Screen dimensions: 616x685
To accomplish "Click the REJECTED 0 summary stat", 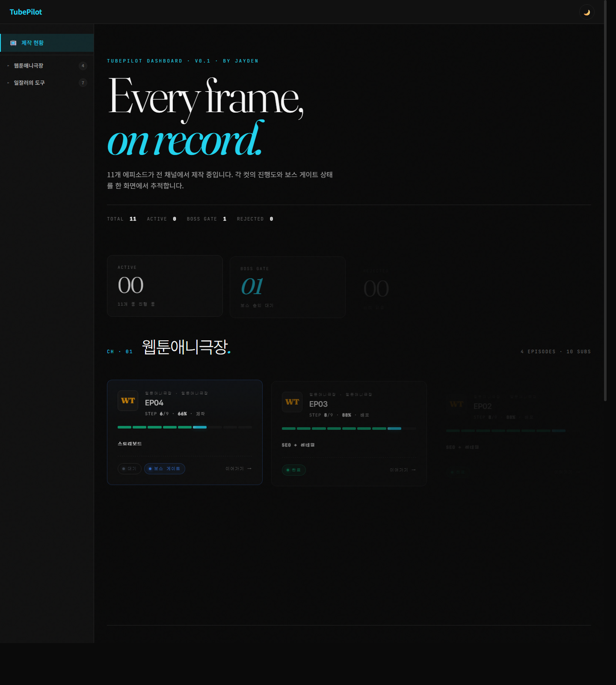I will point(255,219).
